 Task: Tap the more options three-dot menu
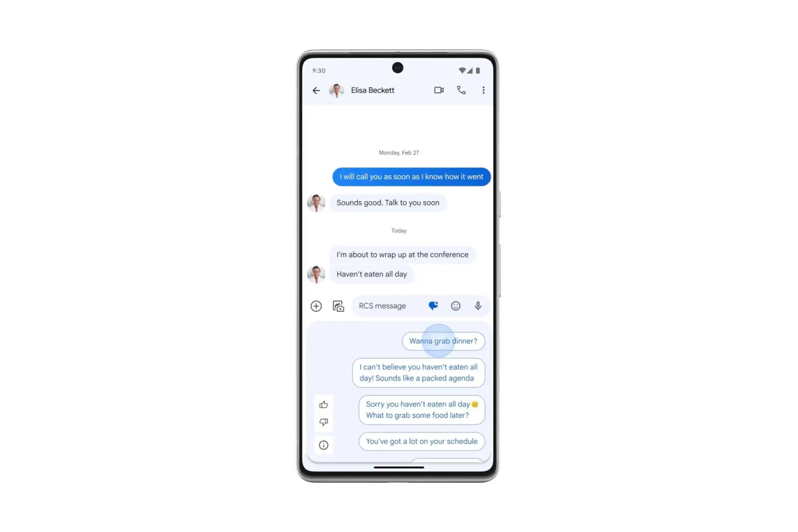click(x=483, y=90)
